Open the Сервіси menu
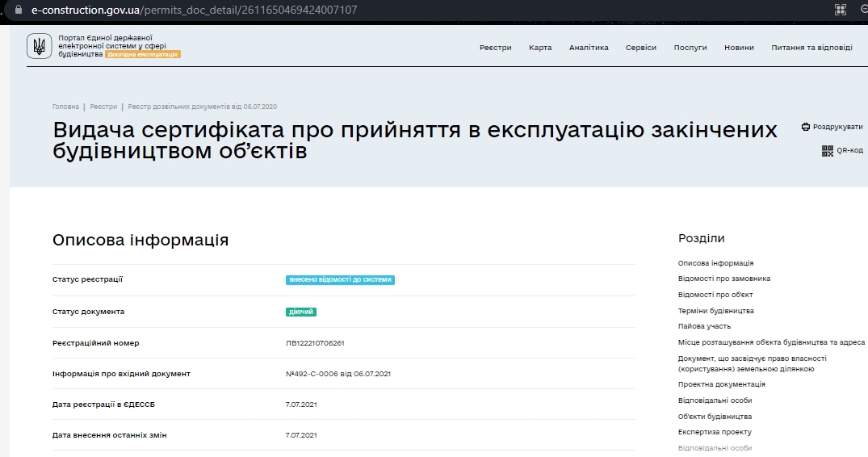Screen dimensions: 868x457 click(641, 48)
